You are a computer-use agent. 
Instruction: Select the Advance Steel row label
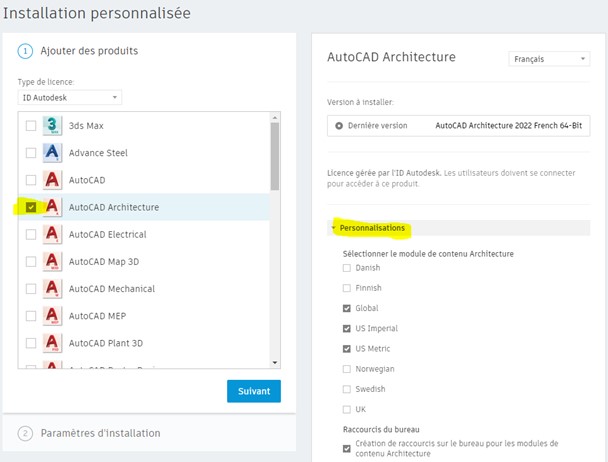click(x=98, y=153)
